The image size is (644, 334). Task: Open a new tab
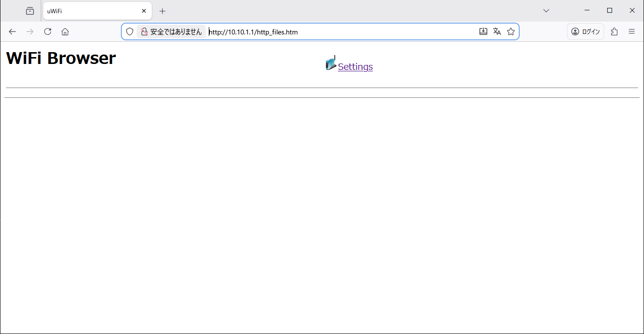(x=163, y=11)
